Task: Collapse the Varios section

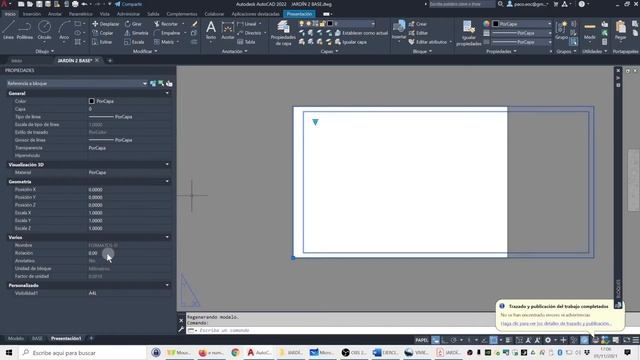Action: coord(167,237)
